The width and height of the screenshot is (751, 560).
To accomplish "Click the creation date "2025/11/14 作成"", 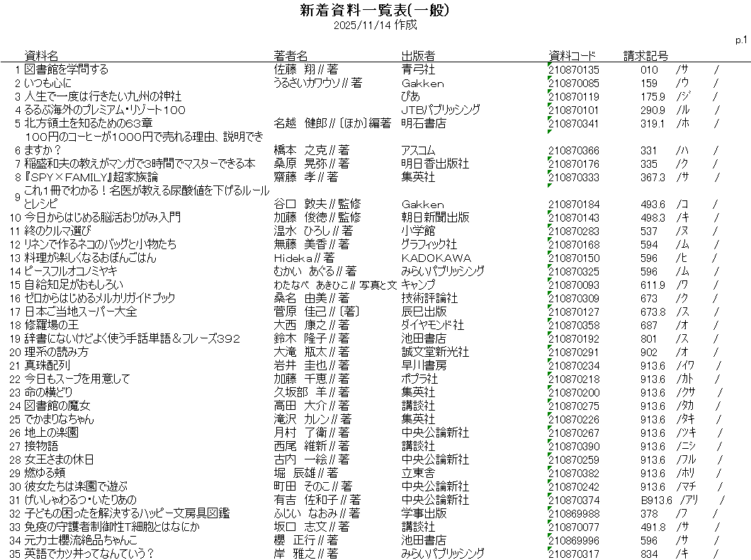I will tap(375, 25).
